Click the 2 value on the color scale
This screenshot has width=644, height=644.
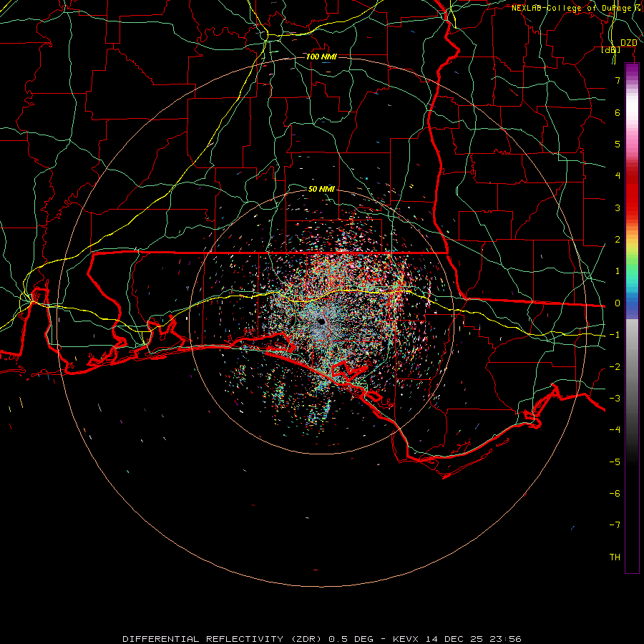pos(618,240)
